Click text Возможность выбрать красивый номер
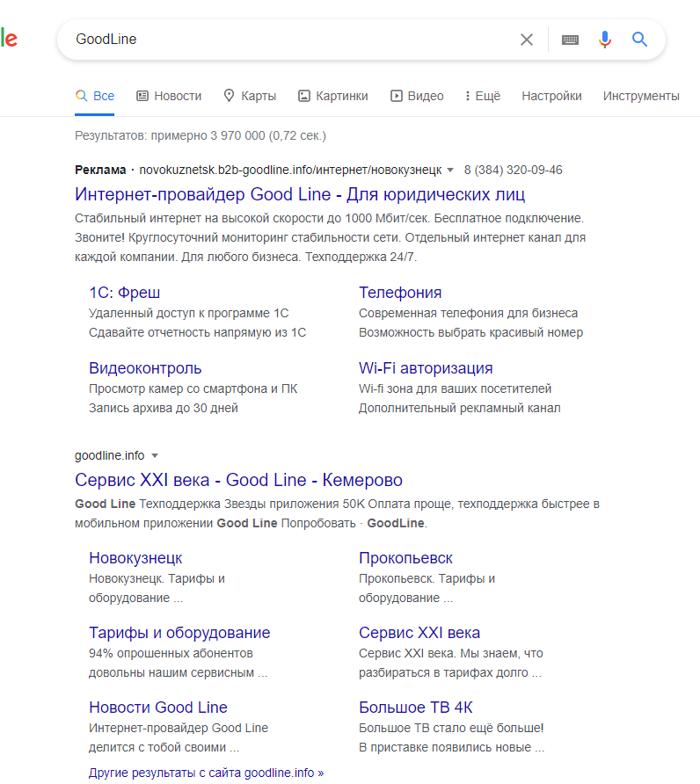The height and width of the screenshot is (784, 700). (470, 332)
